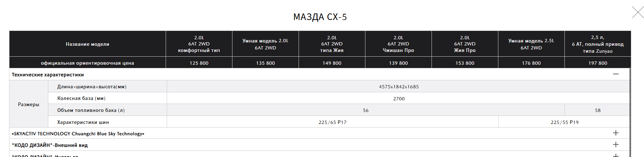Select the 2.0L 6AT 2WD комфортный тип column
644x157 pixels.
(199, 44)
